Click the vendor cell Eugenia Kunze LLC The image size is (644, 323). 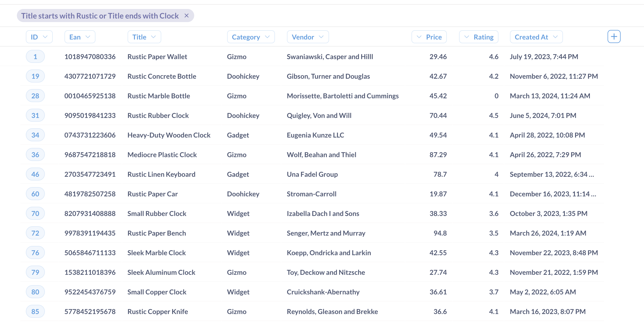pos(315,135)
